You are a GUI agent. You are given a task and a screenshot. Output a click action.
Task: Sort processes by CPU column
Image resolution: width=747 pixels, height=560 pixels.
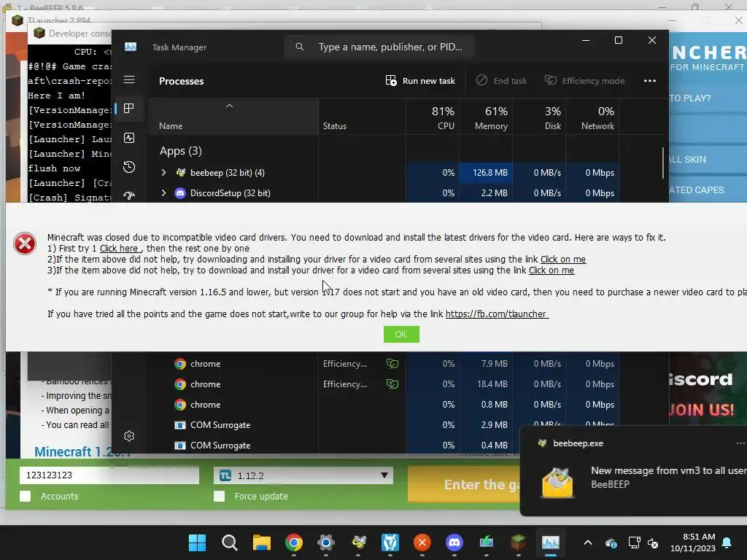point(433,118)
